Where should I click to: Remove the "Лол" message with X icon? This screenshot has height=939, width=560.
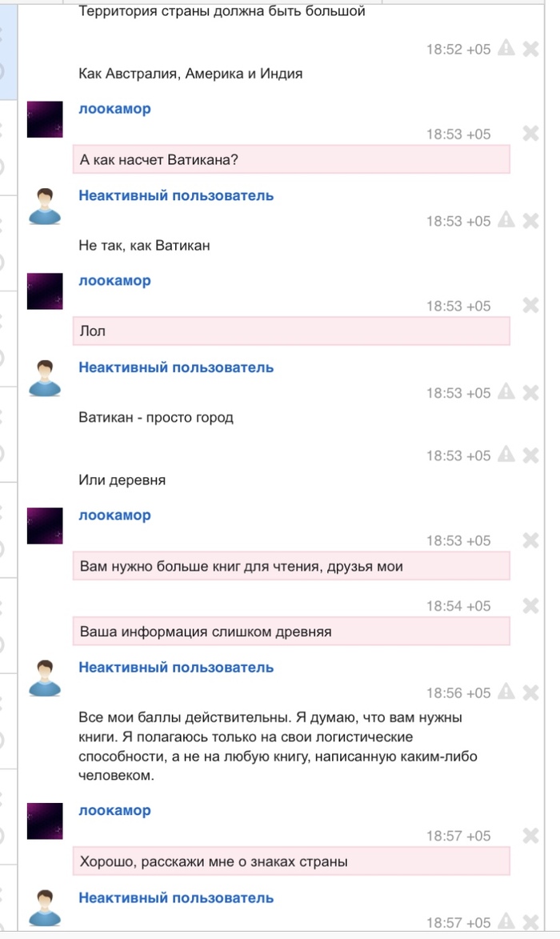pyautogui.click(x=530, y=306)
